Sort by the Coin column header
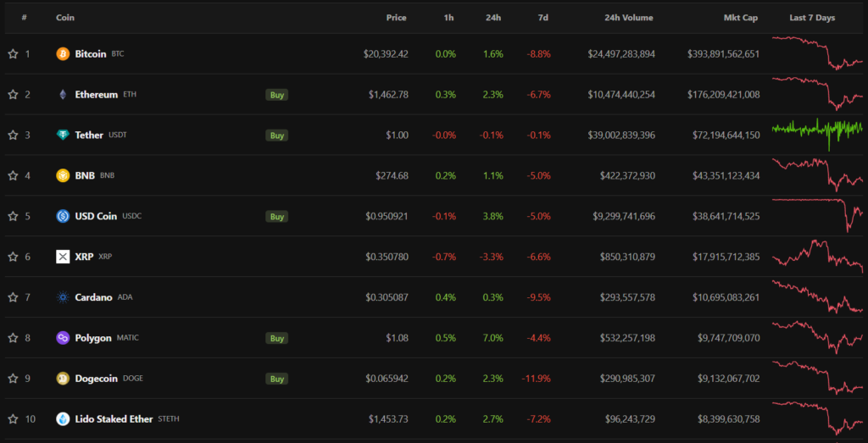Image resolution: width=868 pixels, height=443 pixels. (x=65, y=18)
